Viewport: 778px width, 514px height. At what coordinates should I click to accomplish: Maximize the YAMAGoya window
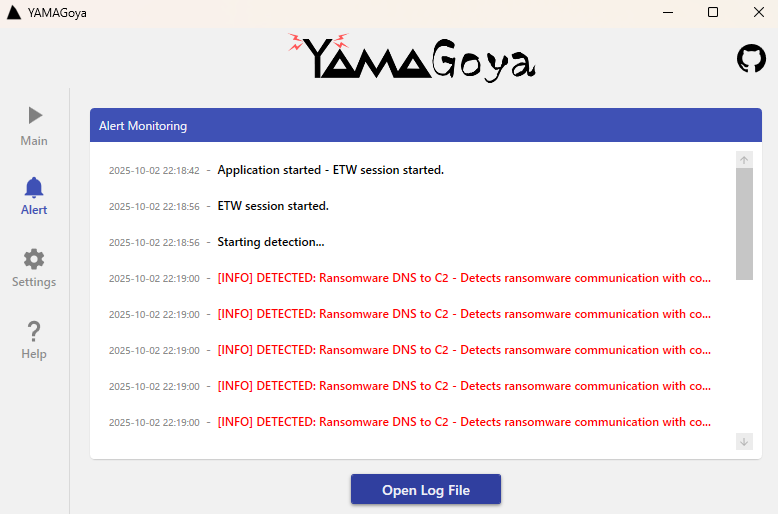click(x=713, y=13)
